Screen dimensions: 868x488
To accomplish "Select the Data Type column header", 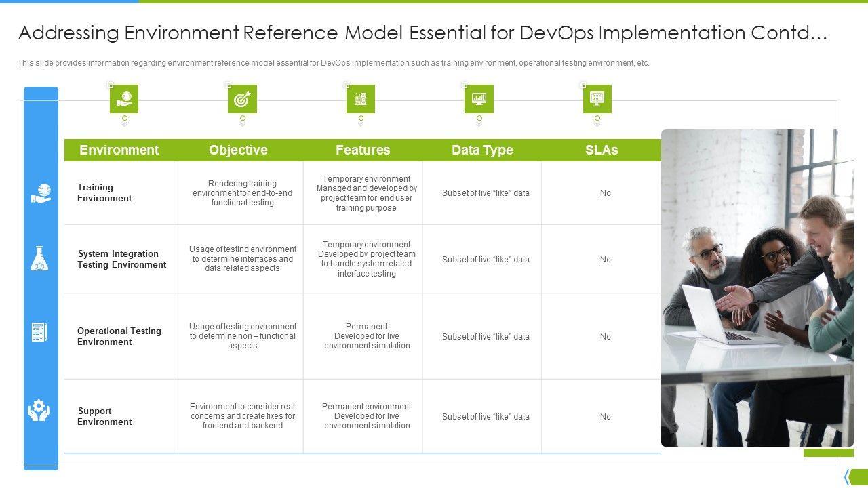I will 482,150.
